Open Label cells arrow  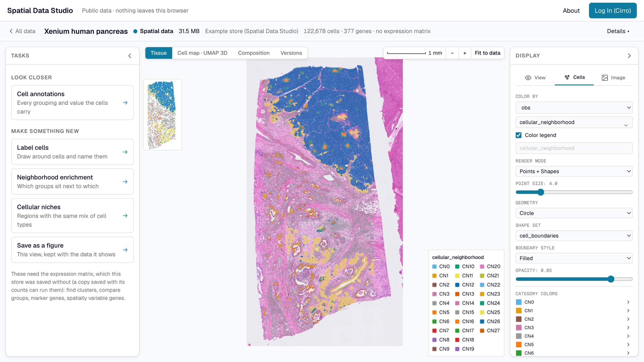125,152
